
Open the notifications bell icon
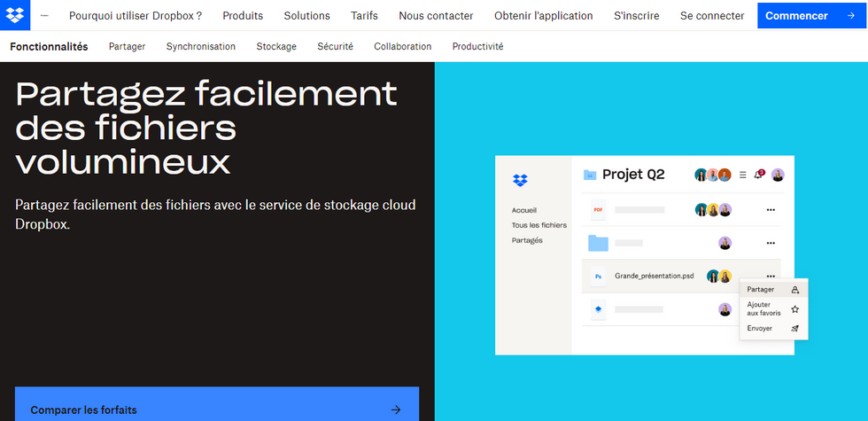tap(758, 175)
